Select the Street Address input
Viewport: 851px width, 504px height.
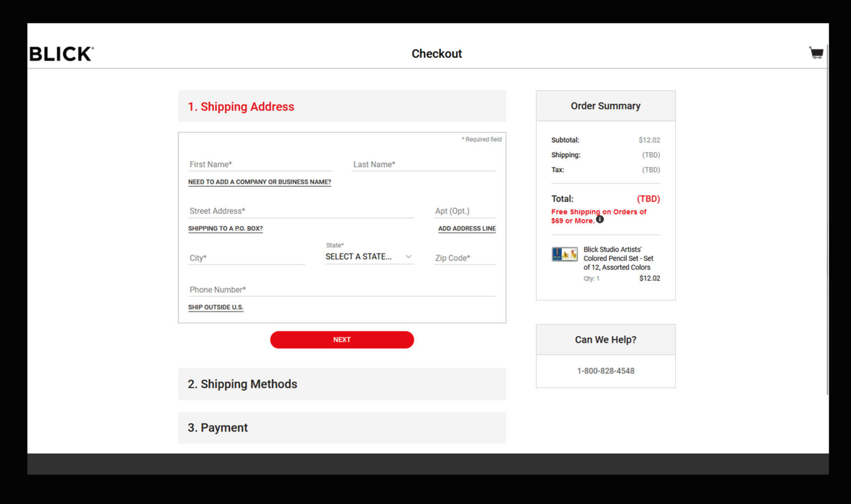tap(301, 211)
